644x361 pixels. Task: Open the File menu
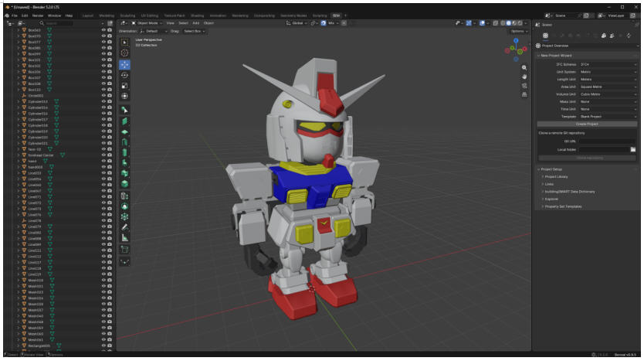[x=15, y=15]
